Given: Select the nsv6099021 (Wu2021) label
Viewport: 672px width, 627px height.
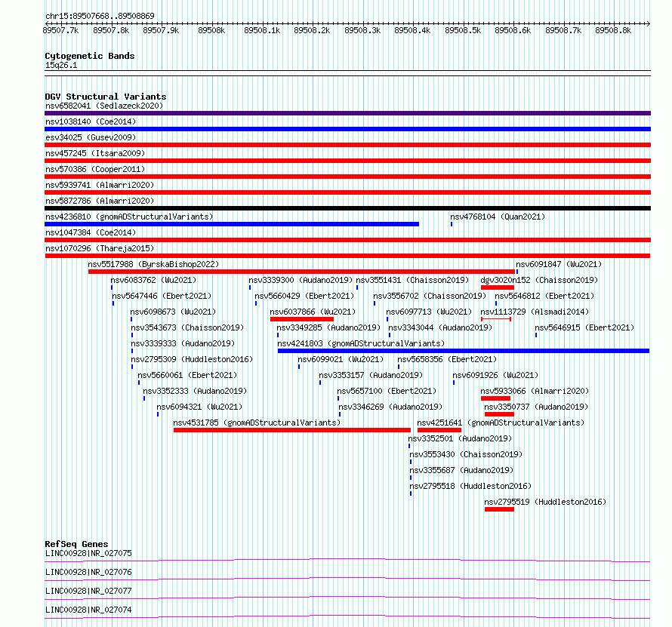Looking at the screenshot, I should point(341,359).
